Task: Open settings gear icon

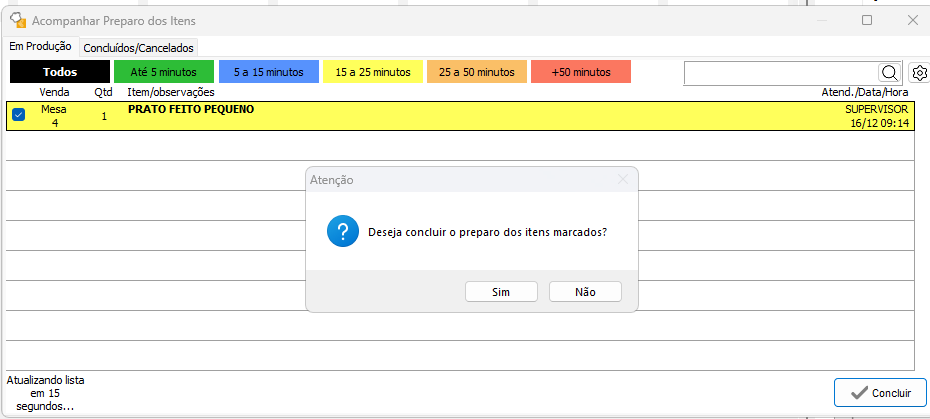Action: 920,73
